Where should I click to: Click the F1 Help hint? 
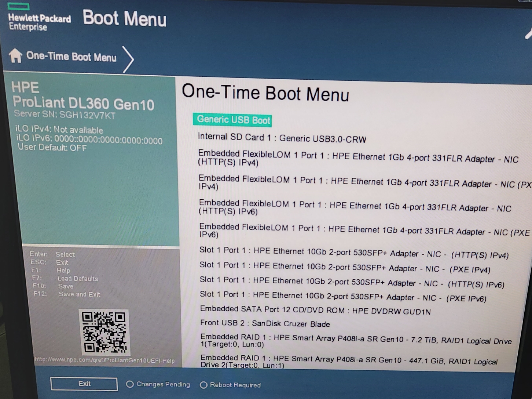51,270
